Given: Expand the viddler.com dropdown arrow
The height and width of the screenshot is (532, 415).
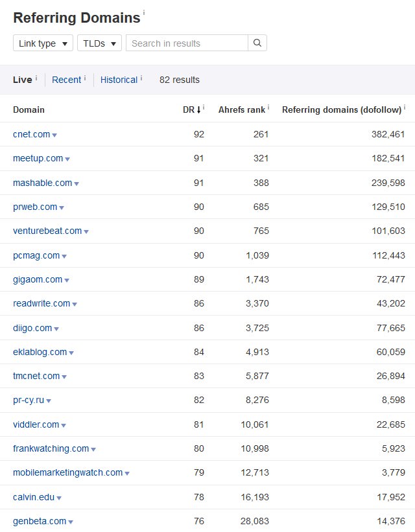Looking at the screenshot, I should 64,426.
